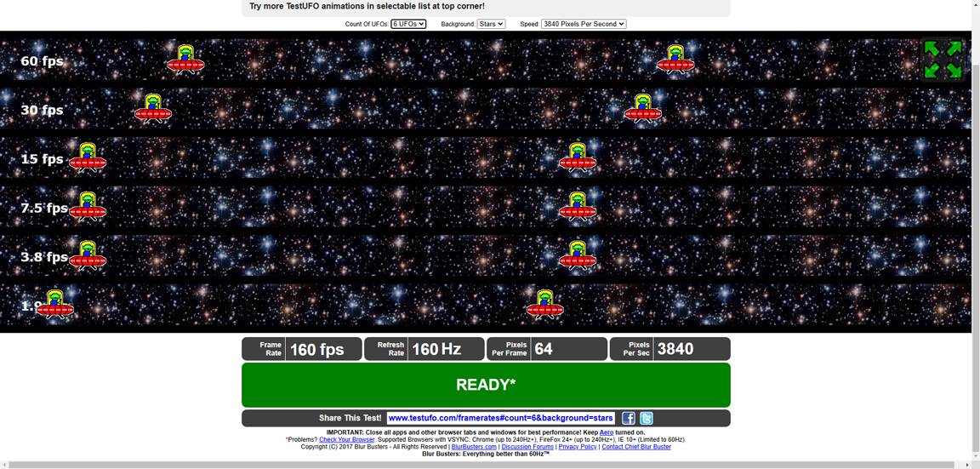Viewport: 980px width, 469px height.
Task: Expand the Background dropdown showing Stars
Action: [491, 24]
